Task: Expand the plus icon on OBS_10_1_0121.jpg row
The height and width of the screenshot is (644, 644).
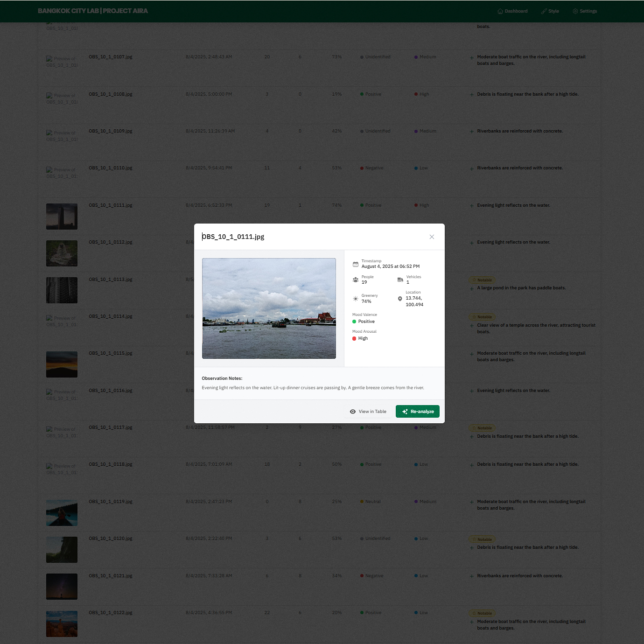Action: click(472, 576)
